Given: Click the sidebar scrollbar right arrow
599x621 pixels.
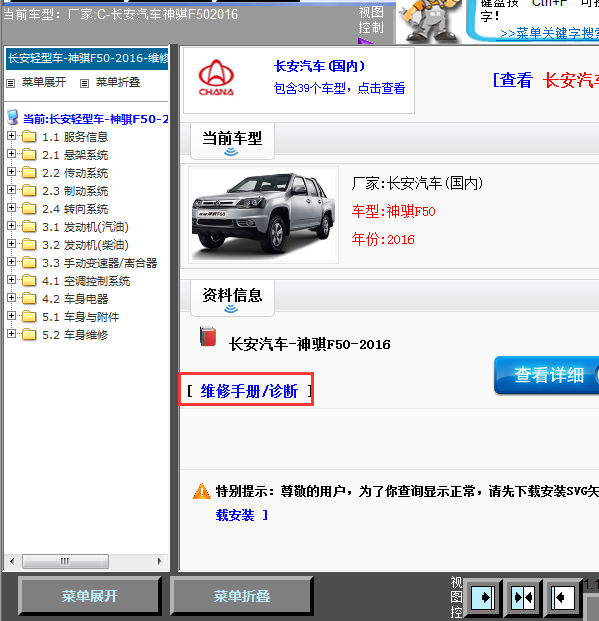Looking at the screenshot, I should (x=159, y=561).
